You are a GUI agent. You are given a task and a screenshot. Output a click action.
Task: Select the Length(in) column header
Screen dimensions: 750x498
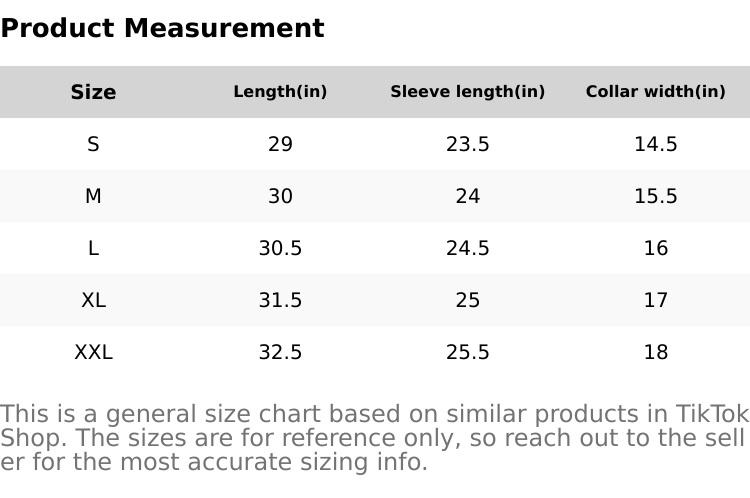point(280,92)
